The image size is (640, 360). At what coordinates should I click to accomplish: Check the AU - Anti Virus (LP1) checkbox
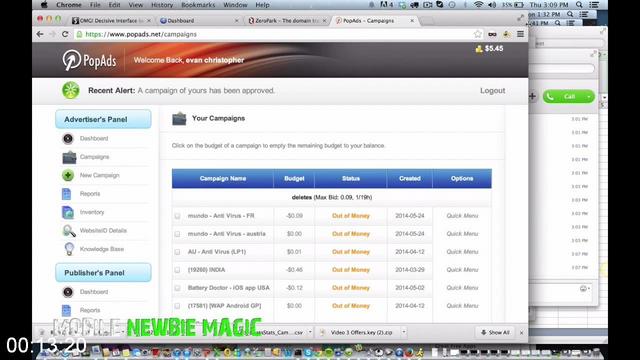point(177,252)
